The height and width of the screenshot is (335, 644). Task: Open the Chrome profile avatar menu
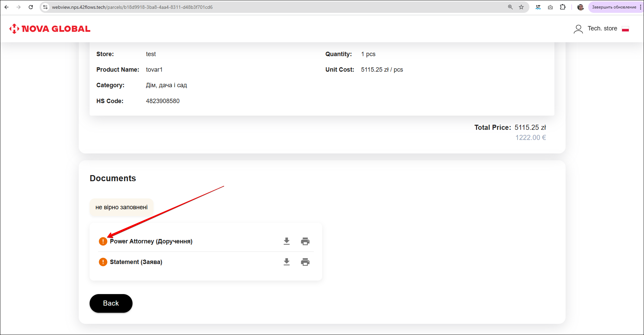(580, 7)
